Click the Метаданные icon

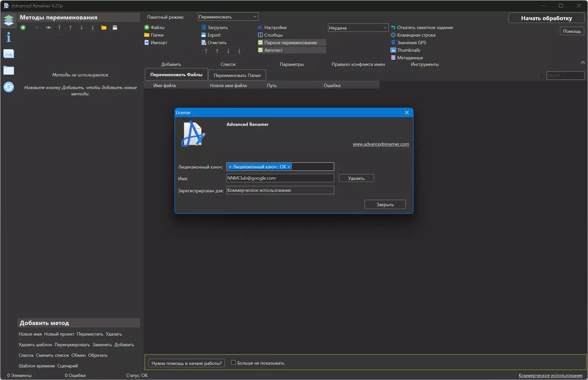click(x=393, y=58)
